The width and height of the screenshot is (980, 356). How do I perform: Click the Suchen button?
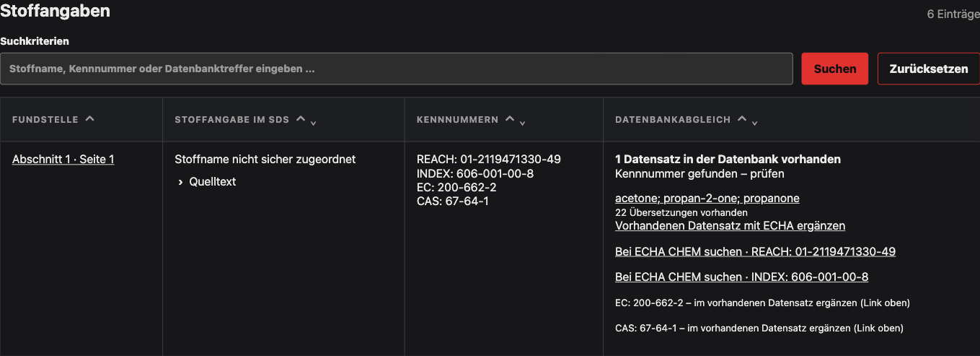(835, 69)
